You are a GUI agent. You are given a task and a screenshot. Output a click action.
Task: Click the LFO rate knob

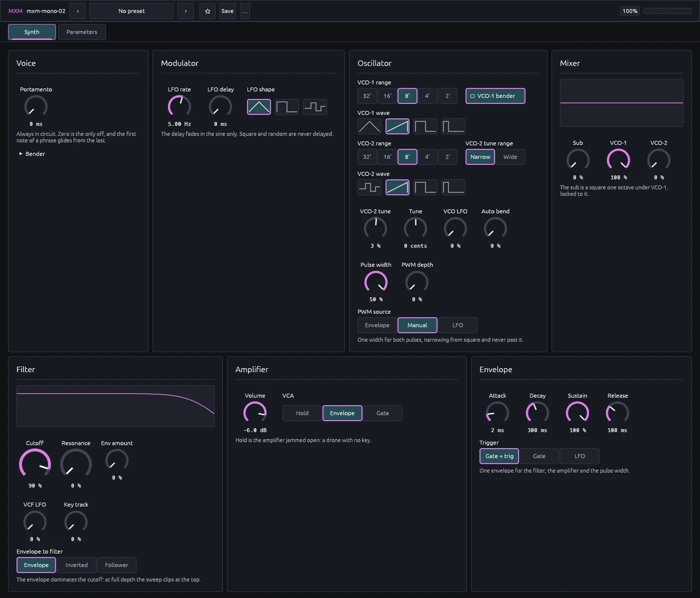tap(179, 106)
